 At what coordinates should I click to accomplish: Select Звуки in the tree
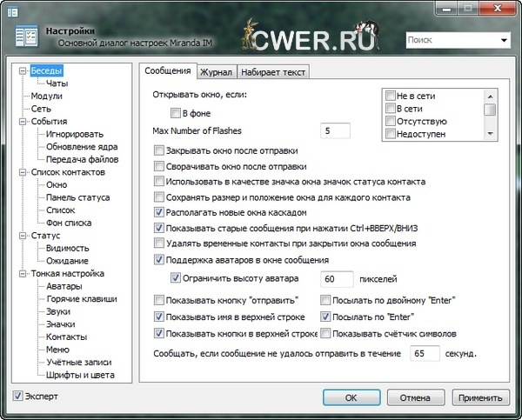tap(58, 311)
